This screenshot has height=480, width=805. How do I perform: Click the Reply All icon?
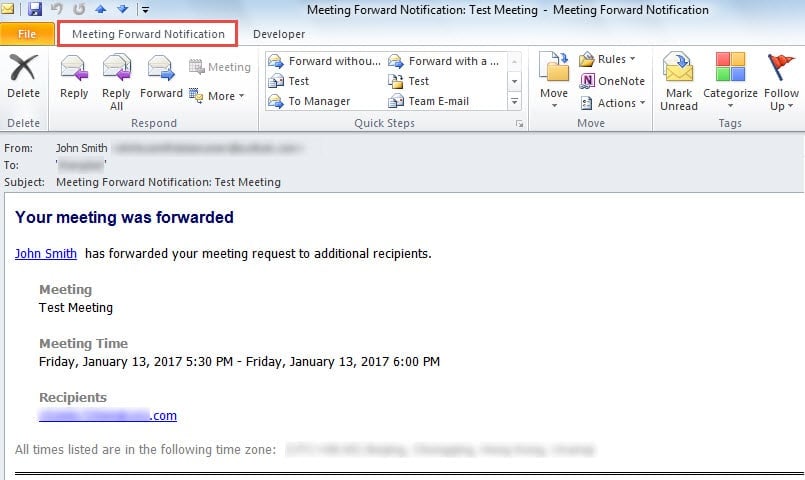click(x=117, y=68)
